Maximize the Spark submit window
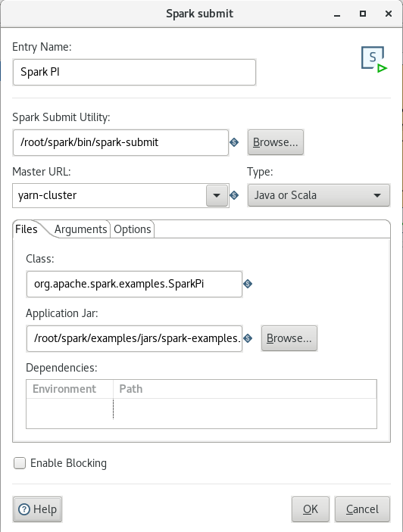This screenshot has height=532, width=403. pyautogui.click(x=363, y=14)
